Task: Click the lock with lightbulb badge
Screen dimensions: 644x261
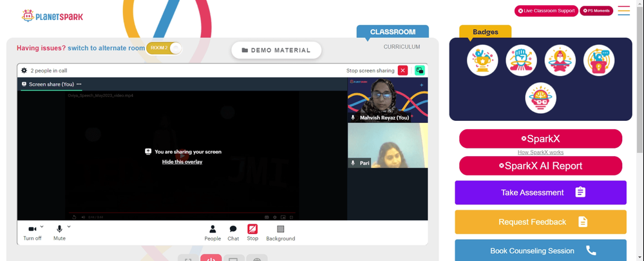Action: 599,60
